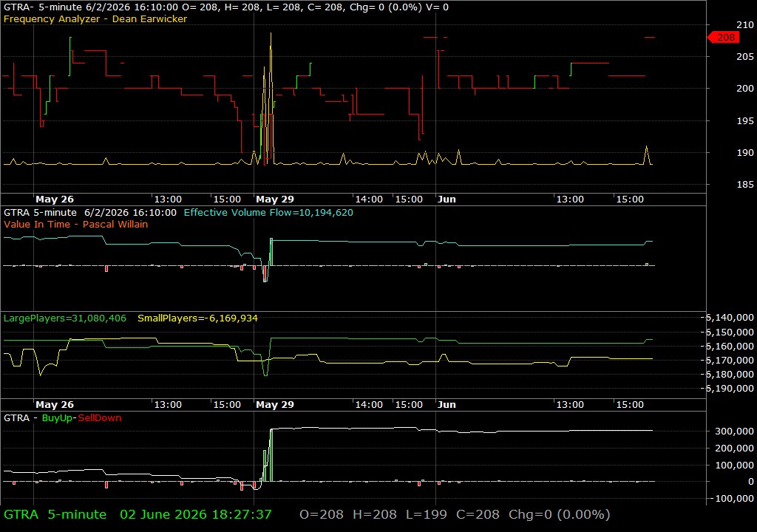Click the 'LargePlayers=31,080,406' legend label
757x532 pixels.
click(65, 318)
